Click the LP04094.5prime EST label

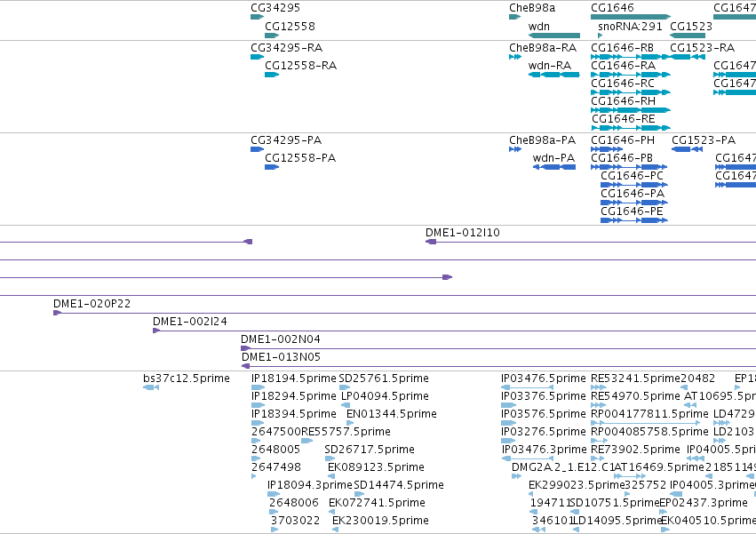[385, 396]
